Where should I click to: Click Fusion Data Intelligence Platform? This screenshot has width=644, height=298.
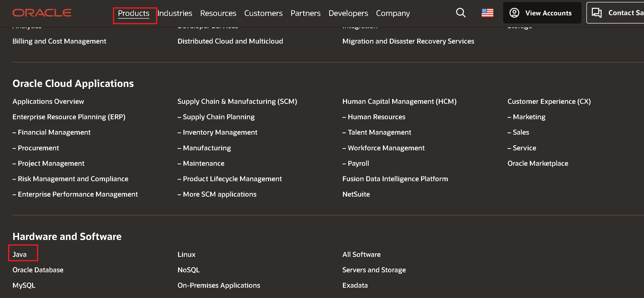pyautogui.click(x=395, y=179)
